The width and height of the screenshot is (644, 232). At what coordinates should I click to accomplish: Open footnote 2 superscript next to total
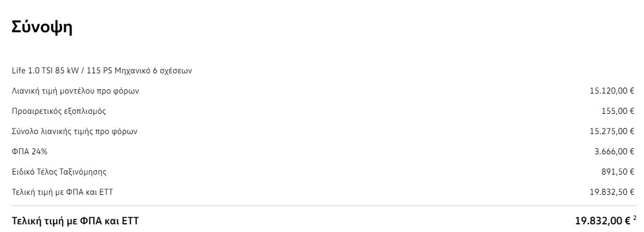click(x=635, y=218)
